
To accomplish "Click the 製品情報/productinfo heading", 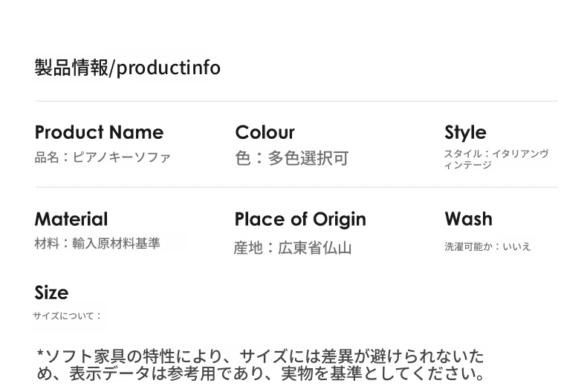I will 127,68.
